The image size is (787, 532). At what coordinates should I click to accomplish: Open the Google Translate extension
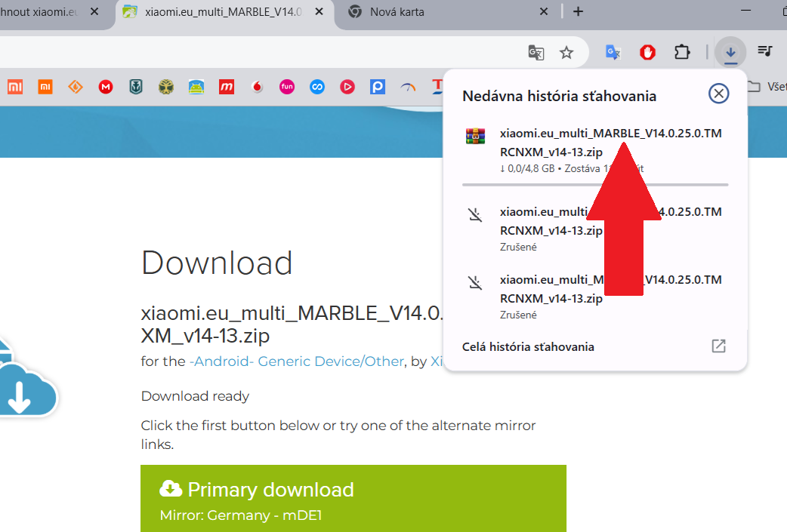(613, 52)
